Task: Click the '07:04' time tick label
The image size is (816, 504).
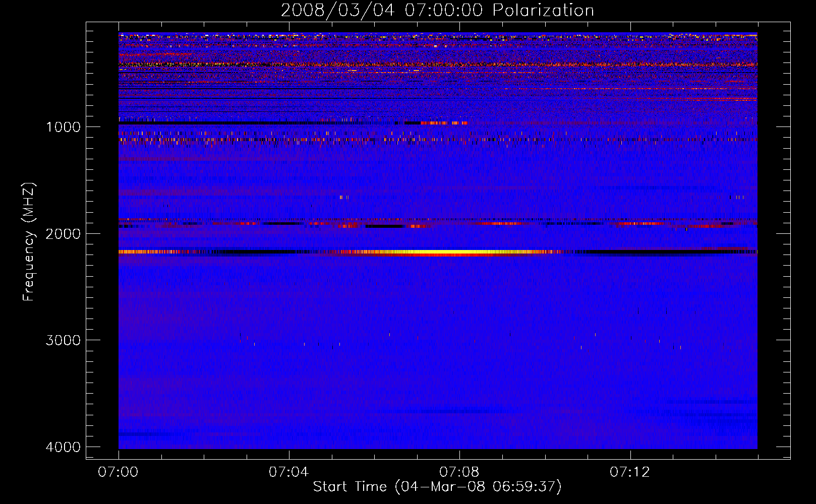Action: [288, 472]
